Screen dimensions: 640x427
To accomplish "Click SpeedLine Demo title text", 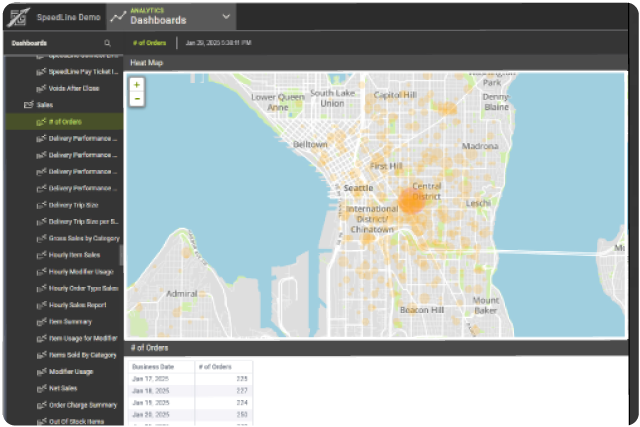I will point(69,17).
